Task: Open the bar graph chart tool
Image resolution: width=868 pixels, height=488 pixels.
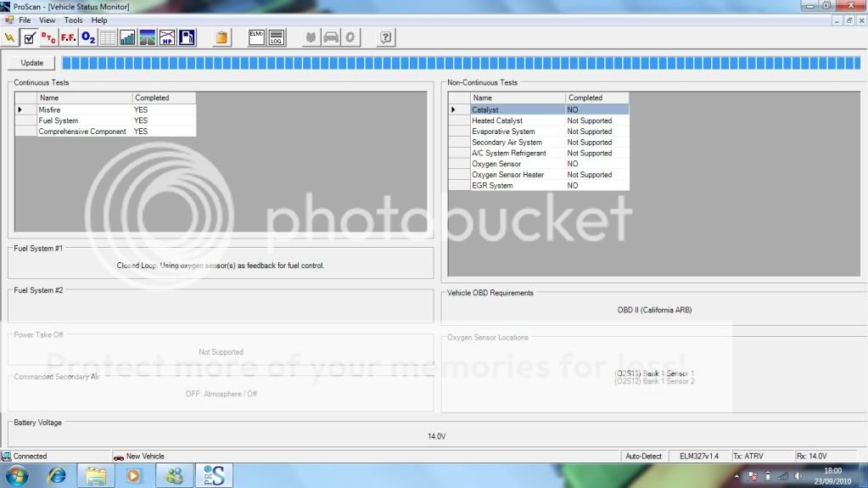Action: click(127, 37)
